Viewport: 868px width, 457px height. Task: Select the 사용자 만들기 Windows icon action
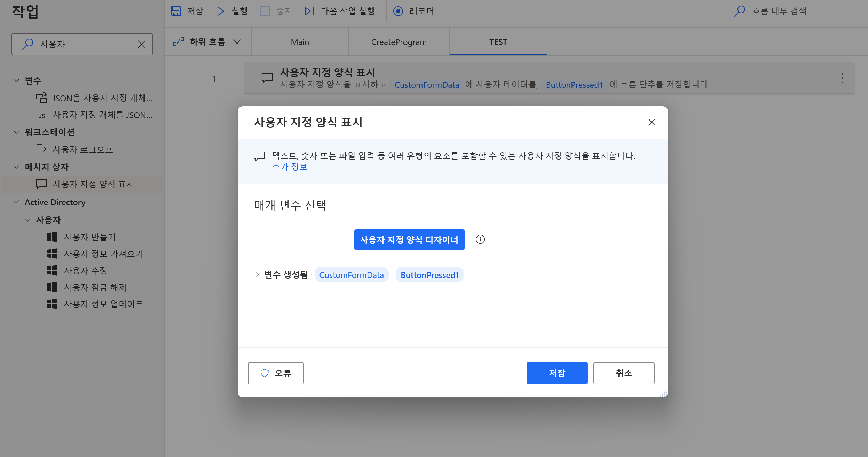pyautogui.click(x=52, y=237)
